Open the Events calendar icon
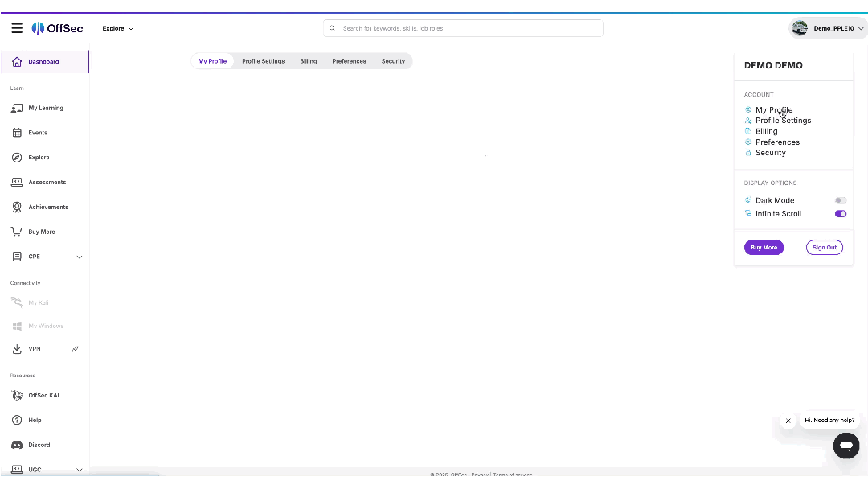The width and height of the screenshot is (868, 489). pyautogui.click(x=17, y=133)
